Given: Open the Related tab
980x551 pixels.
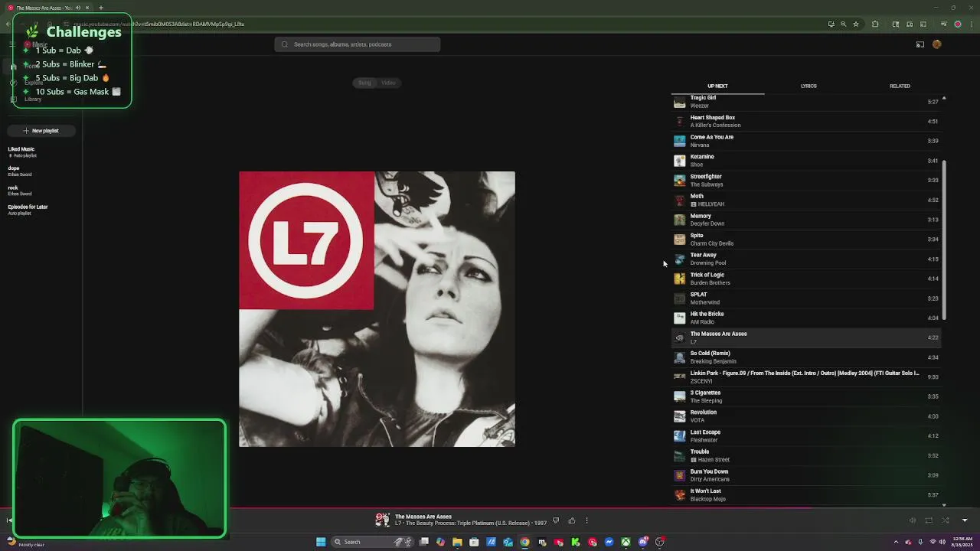Looking at the screenshot, I should tap(900, 86).
